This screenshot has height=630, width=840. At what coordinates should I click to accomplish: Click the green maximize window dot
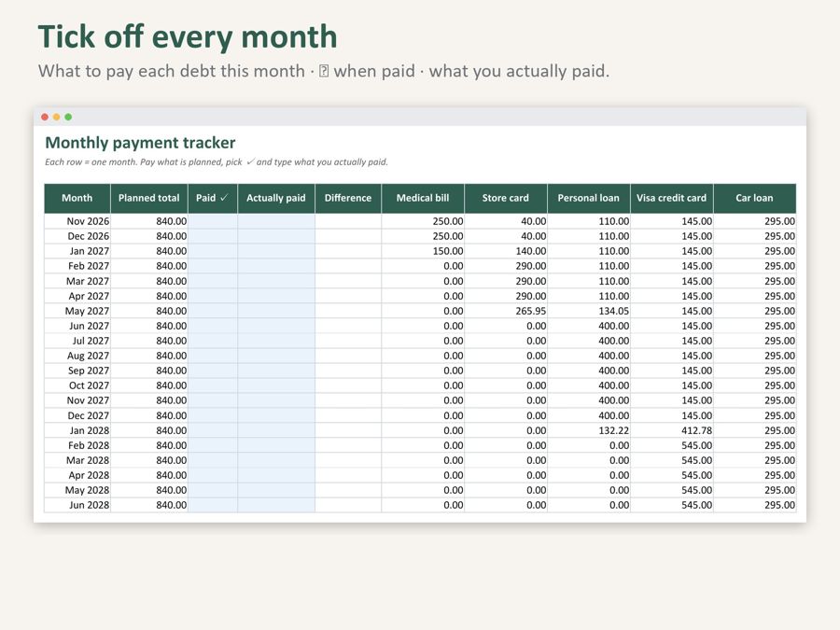click(x=68, y=117)
